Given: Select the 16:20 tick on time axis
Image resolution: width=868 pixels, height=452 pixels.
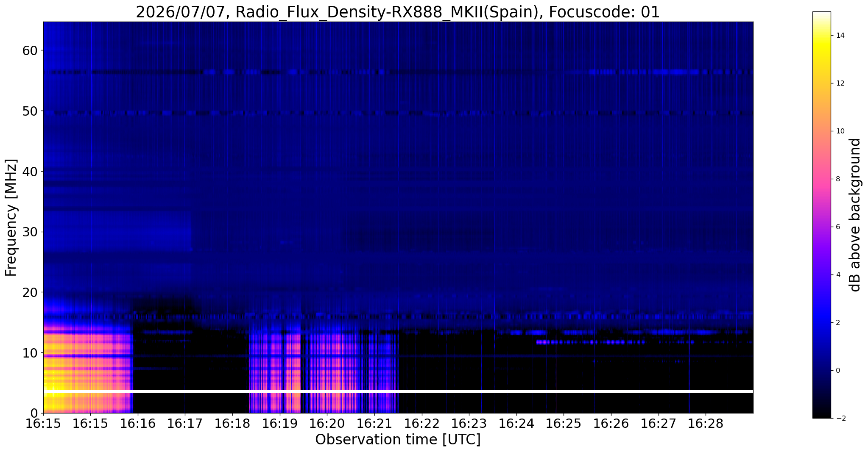Looking at the screenshot, I should (327, 423).
